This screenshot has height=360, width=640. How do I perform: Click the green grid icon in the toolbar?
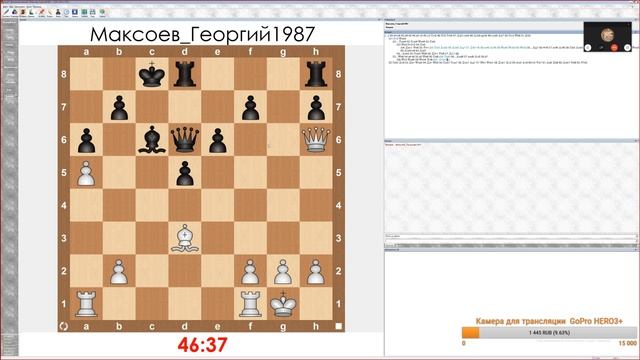(84, 12)
